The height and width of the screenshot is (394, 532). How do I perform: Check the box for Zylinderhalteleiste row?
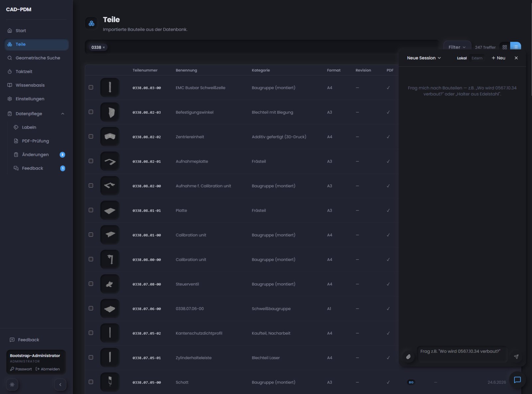[91, 357]
